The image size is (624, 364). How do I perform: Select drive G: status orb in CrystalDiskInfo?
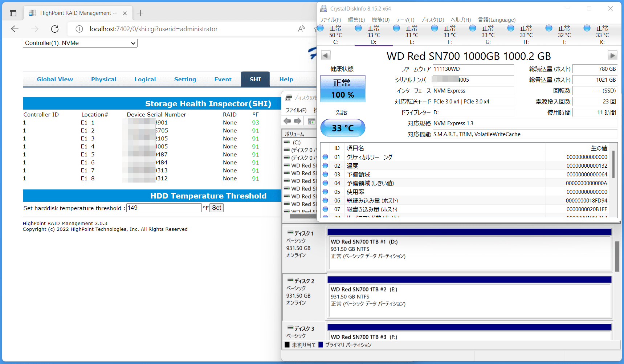coord(473,28)
